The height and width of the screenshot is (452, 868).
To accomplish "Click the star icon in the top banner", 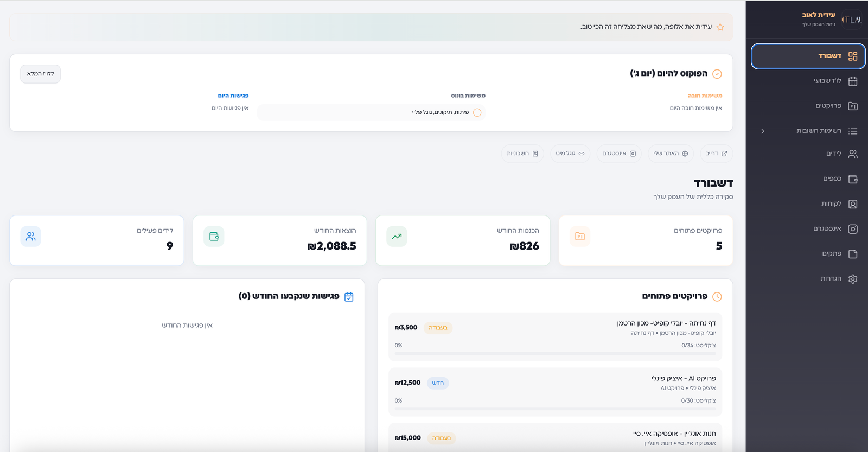I will click(x=720, y=27).
